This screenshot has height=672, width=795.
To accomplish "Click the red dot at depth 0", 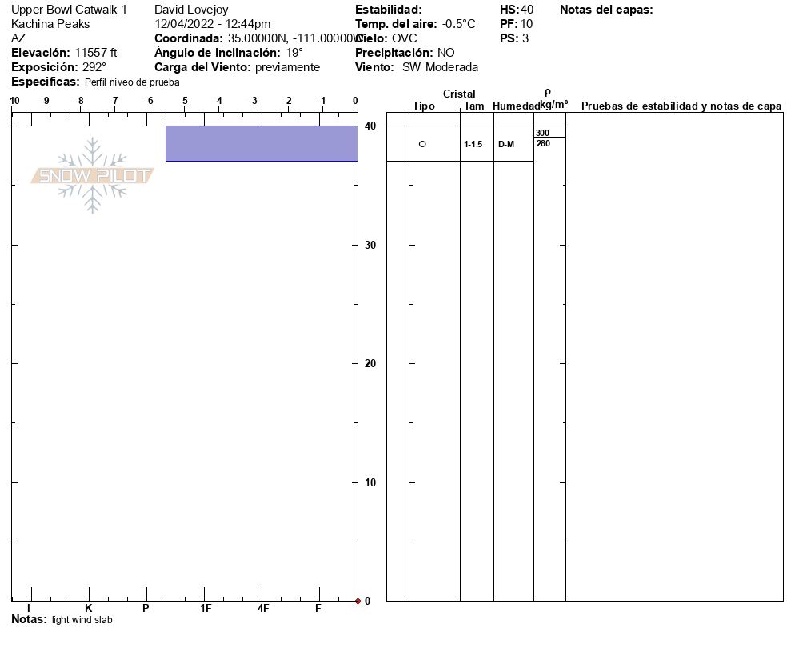I will 358,601.
